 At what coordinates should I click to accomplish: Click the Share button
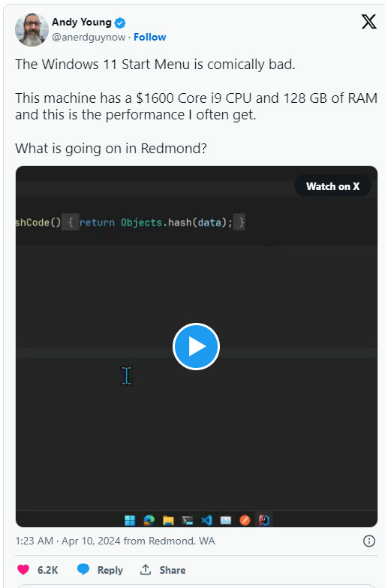(x=163, y=570)
